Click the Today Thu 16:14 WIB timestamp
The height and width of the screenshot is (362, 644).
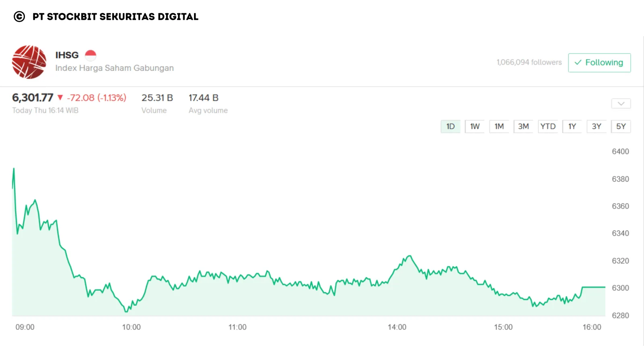[x=45, y=111]
